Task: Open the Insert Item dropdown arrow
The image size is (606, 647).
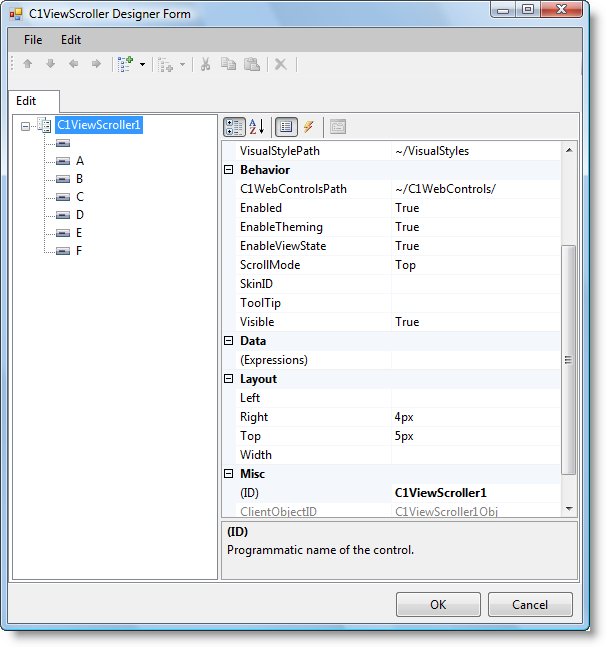Action: point(182,64)
